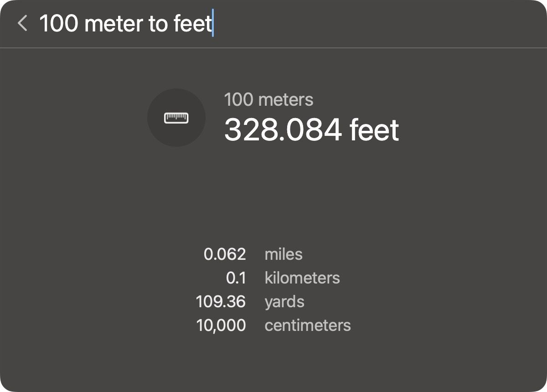Click the word "feet" in main result
Screen dimensions: 547x392
click(374, 130)
